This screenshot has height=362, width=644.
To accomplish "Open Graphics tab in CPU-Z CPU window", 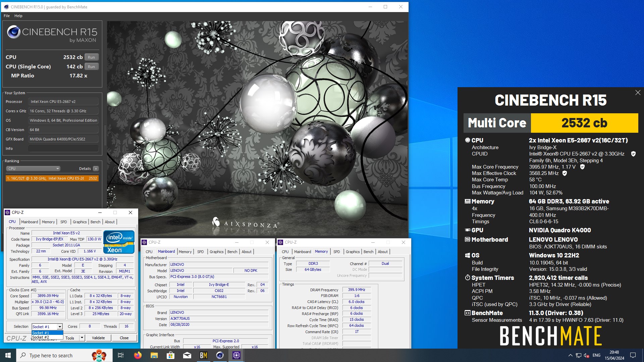I will 80,222.
